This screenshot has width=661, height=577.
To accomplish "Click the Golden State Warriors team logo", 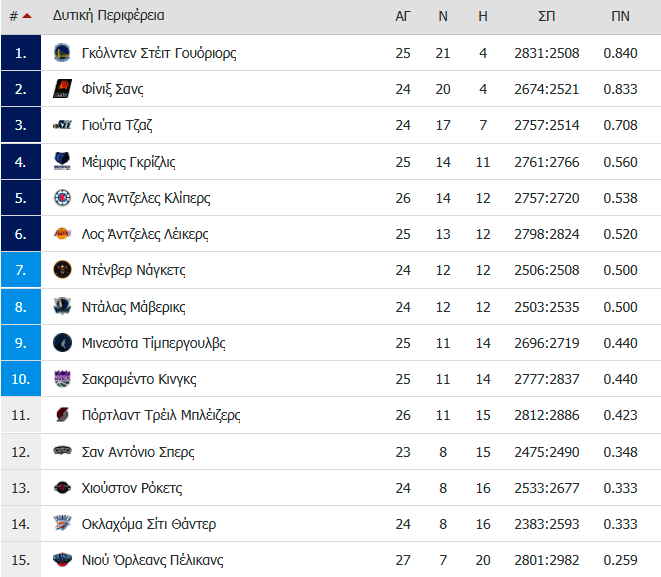I will tap(62, 53).
